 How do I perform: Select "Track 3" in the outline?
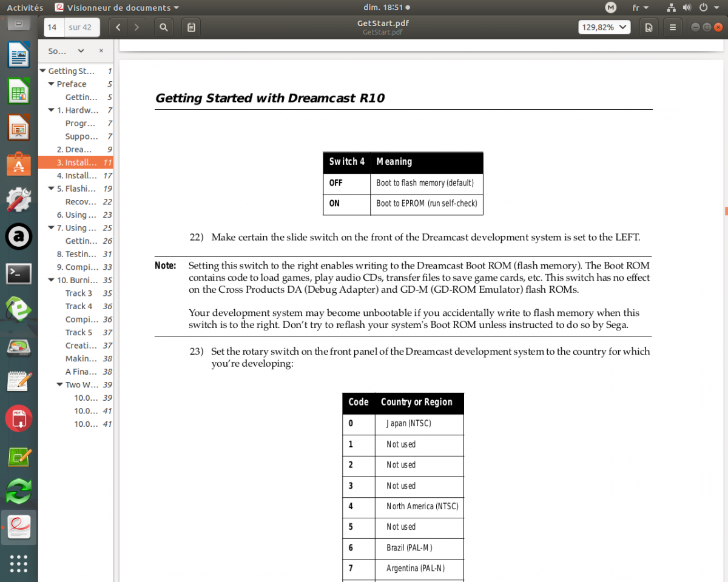(76, 293)
